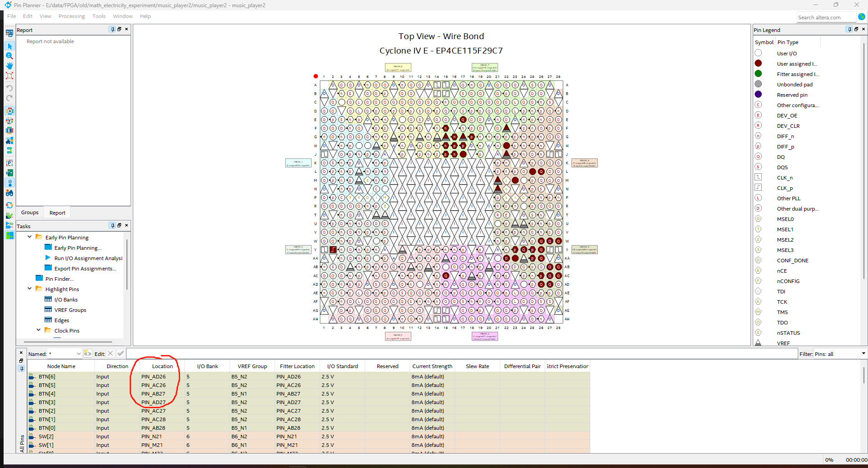
Task: Open the Named filter dropdown
Action: (79, 354)
